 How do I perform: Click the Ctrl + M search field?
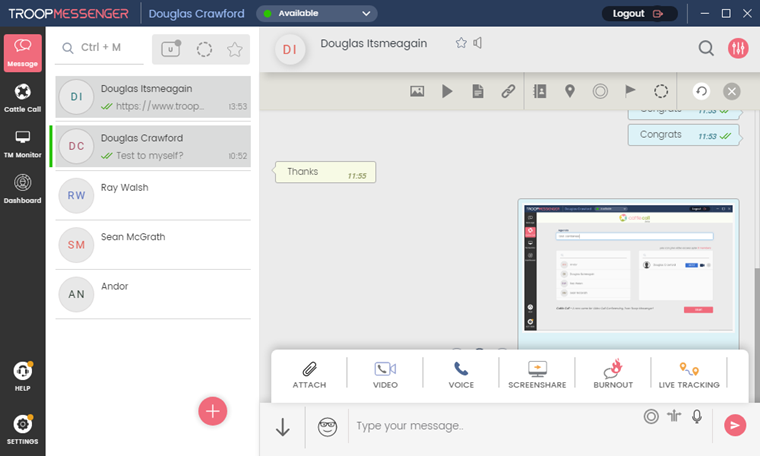tap(99, 48)
